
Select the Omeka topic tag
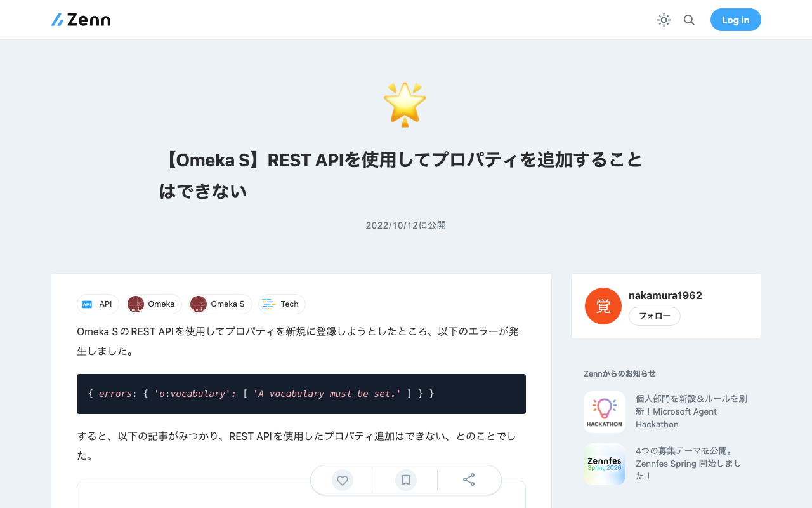pyautogui.click(x=154, y=304)
